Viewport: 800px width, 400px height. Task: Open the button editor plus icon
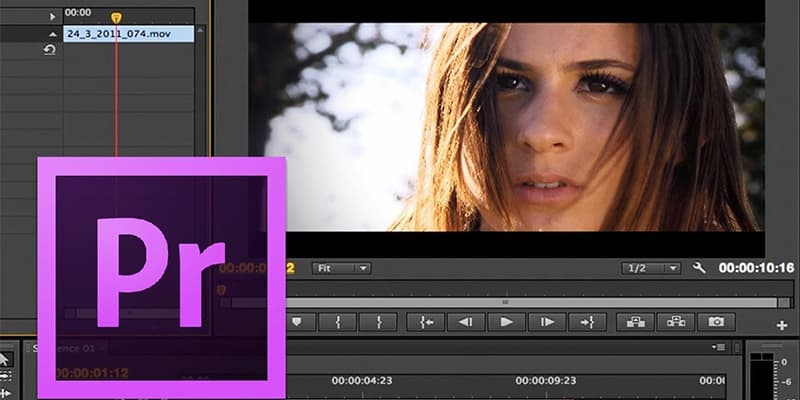click(782, 326)
